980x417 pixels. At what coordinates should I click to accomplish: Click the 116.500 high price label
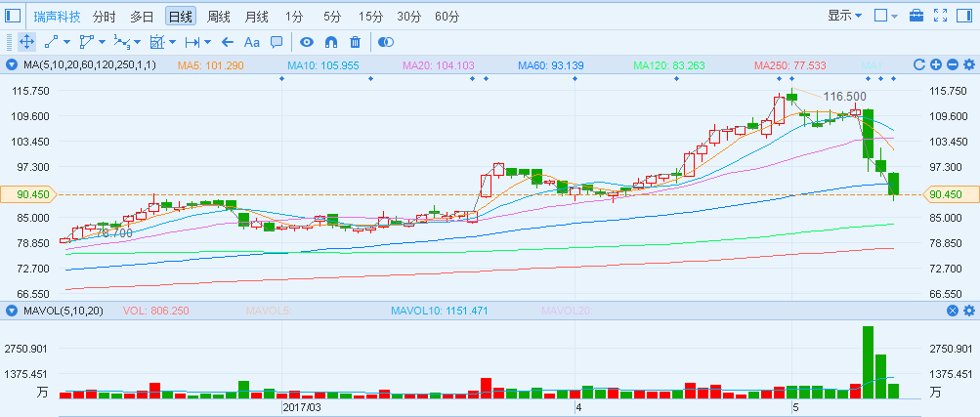(844, 97)
